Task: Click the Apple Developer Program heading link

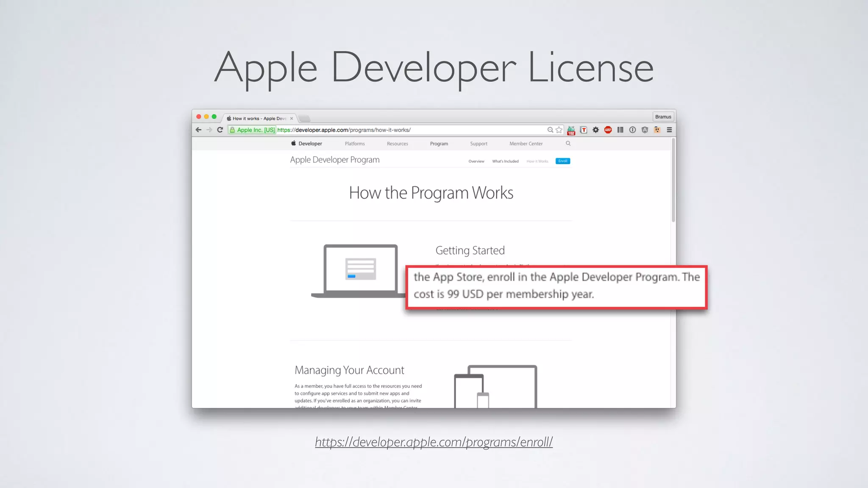Action: tap(335, 160)
